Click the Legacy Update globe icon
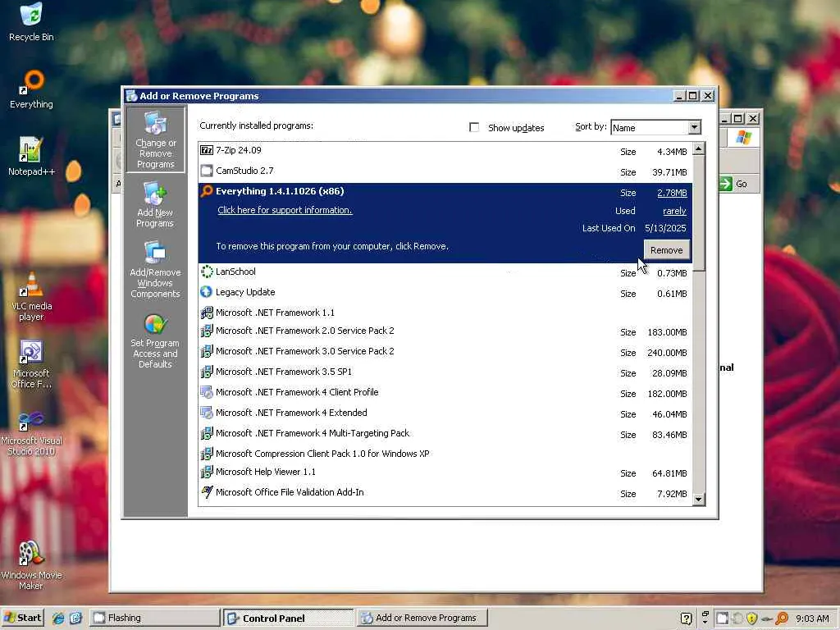The height and width of the screenshot is (630, 840). pos(207,292)
